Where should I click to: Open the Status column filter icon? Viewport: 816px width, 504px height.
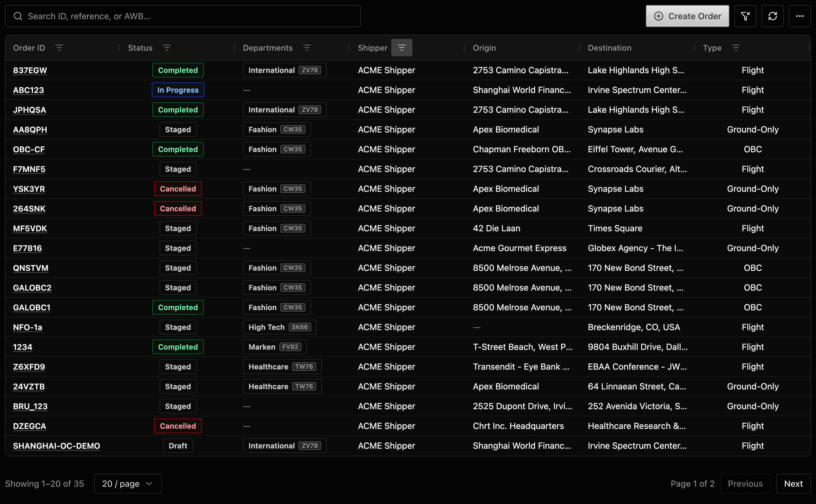167,48
